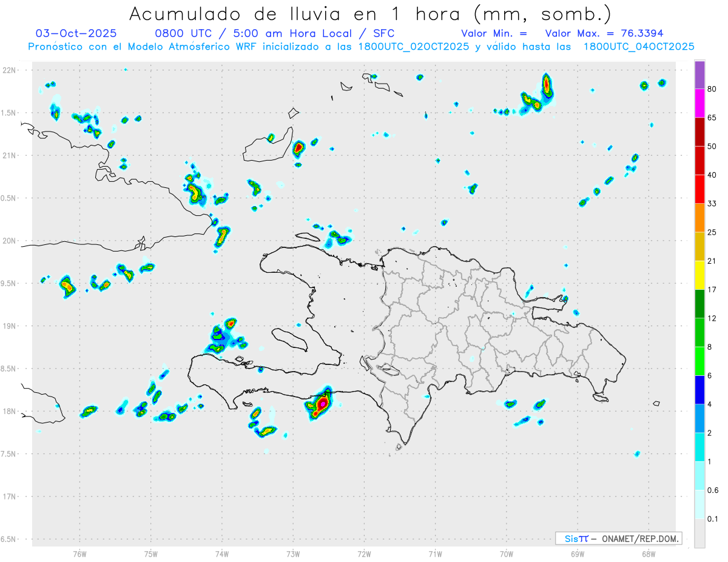Select the dark blue swatch between 4 and 6
Image resolution: width=728 pixels, height=562 pixels.
tap(700, 390)
